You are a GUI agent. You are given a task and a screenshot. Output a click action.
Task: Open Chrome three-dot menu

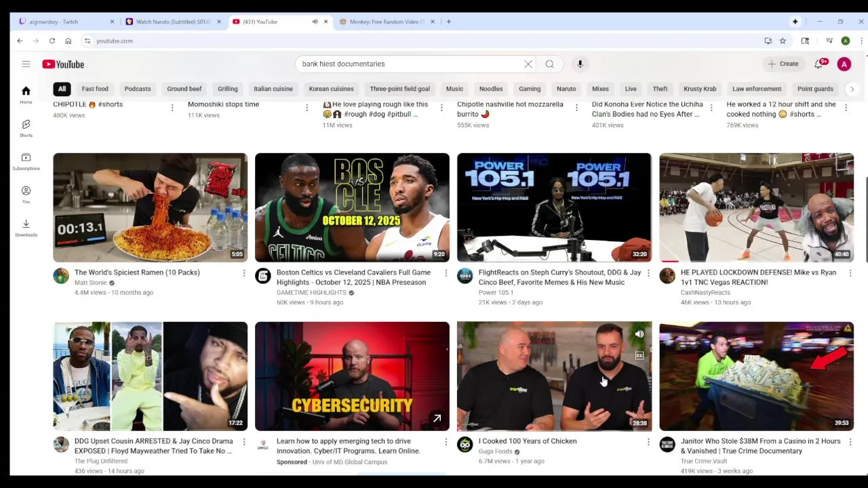click(861, 41)
